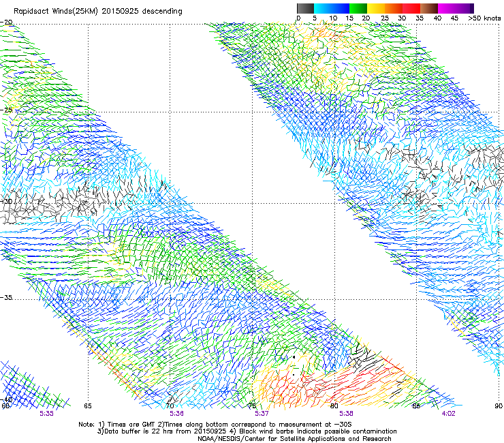Click the '-25' latitude label
The height and width of the screenshot is (443, 504).
[x=7, y=110]
